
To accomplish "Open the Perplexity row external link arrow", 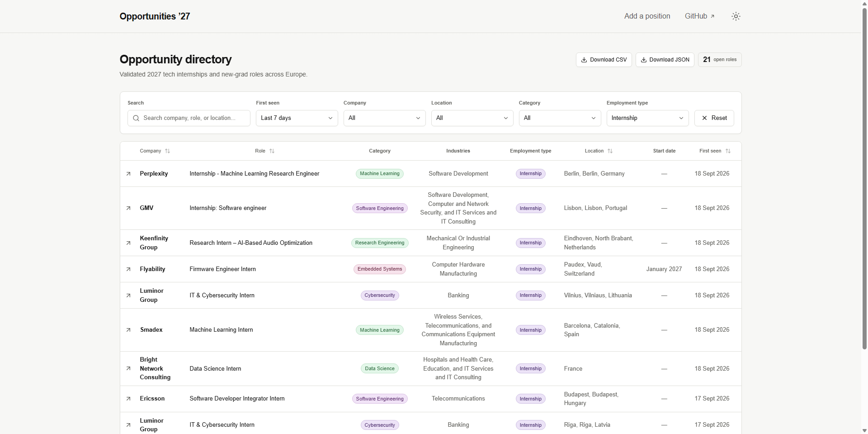I will pos(128,174).
